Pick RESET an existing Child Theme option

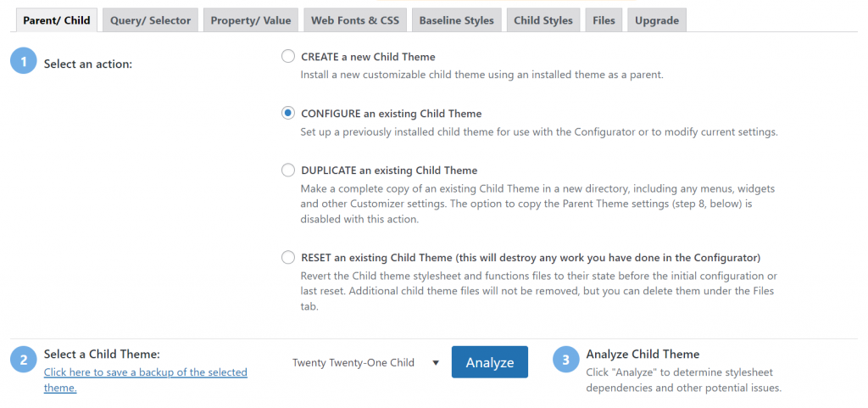[x=288, y=257]
